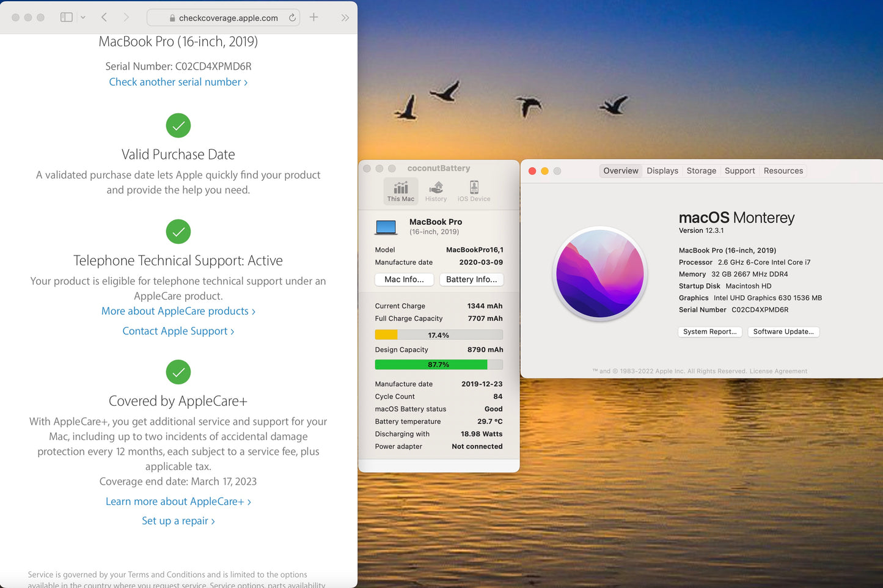This screenshot has height=588, width=883.
Task: Switch to the Displays tab
Action: (662, 171)
